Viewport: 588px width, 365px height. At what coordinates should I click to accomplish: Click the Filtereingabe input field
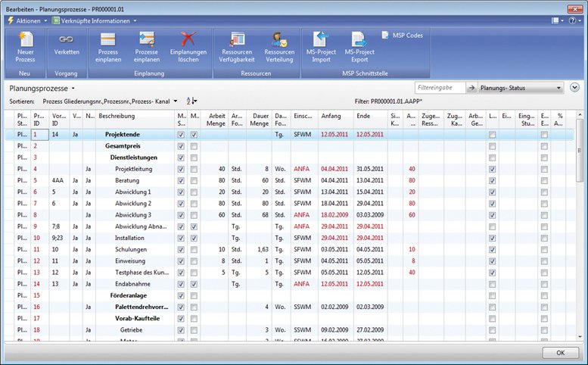(440, 88)
